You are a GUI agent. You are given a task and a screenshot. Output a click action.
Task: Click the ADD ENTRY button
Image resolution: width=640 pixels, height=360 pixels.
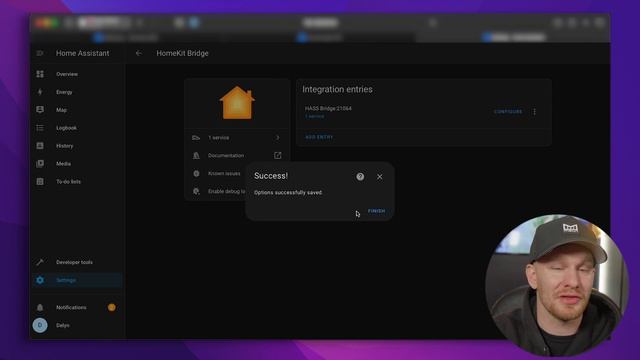coord(319,137)
